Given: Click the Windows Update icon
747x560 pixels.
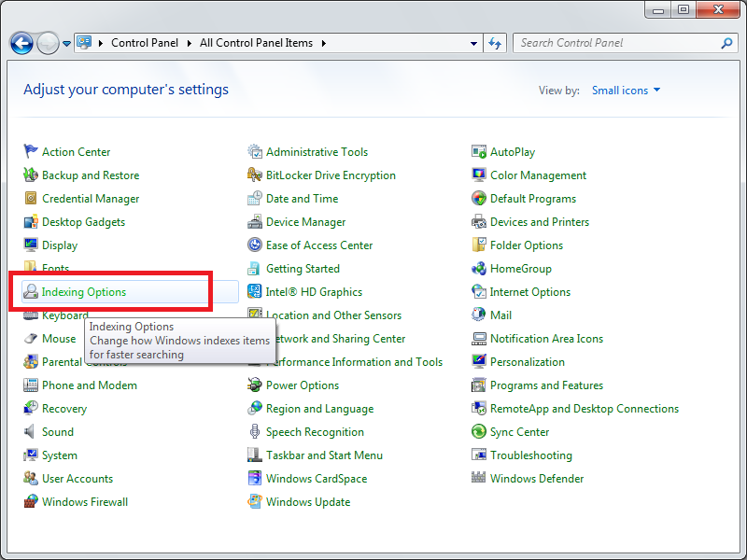Looking at the screenshot, I should 255,501.
